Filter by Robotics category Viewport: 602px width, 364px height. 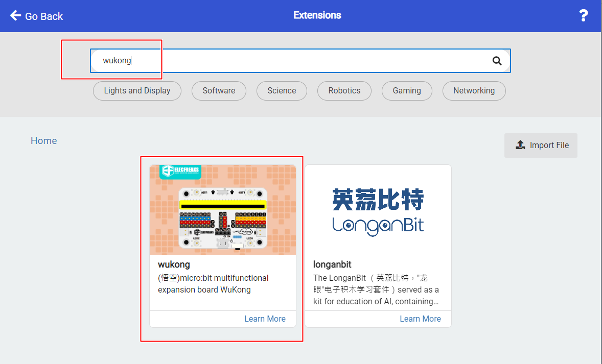pyautogui.click(x=344, y=91)
